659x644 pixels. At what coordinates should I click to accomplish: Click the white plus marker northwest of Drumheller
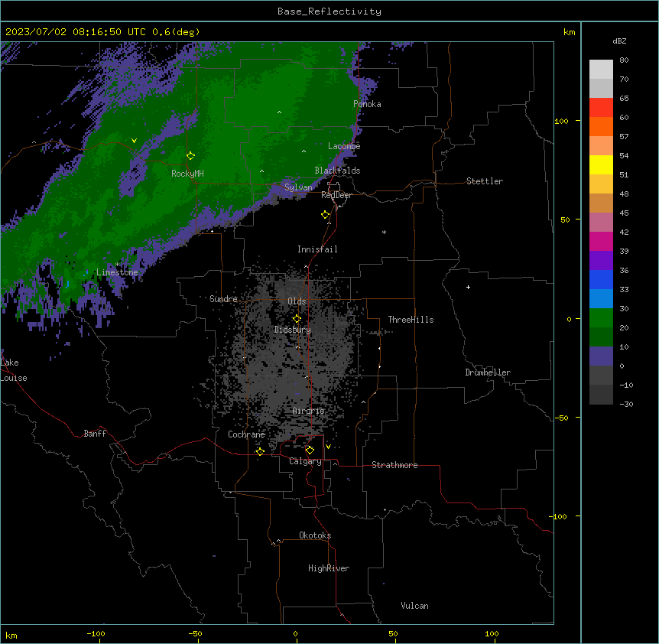tap(468, 287)
